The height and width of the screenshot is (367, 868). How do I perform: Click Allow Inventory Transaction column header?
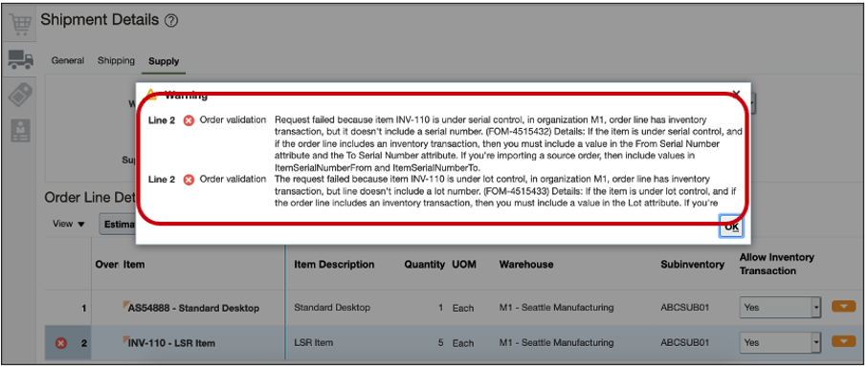pos(777,264)
